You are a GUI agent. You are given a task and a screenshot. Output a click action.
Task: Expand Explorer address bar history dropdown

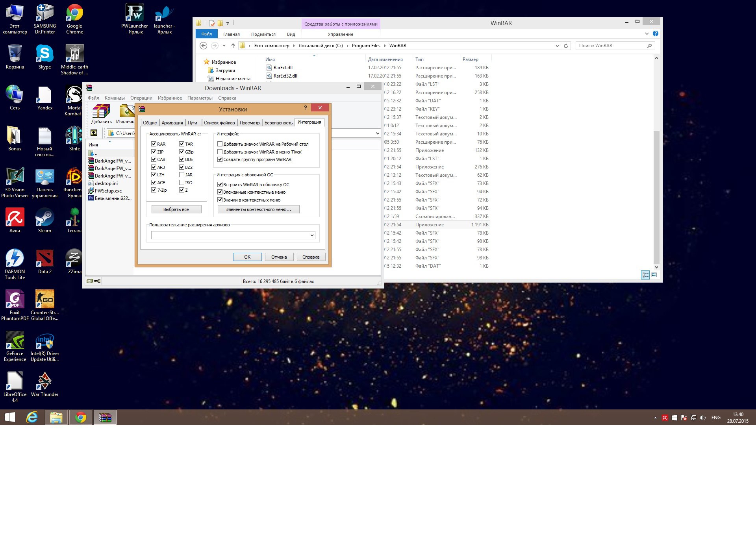557,46
